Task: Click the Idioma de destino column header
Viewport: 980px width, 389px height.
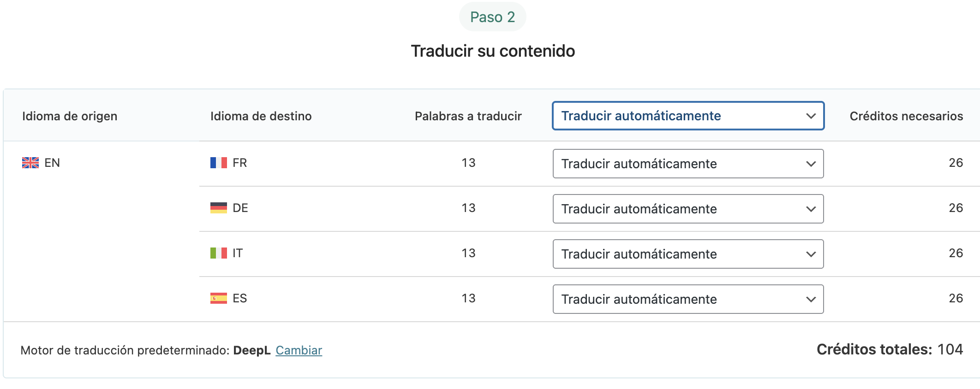Action: click(x=261, y=116)
